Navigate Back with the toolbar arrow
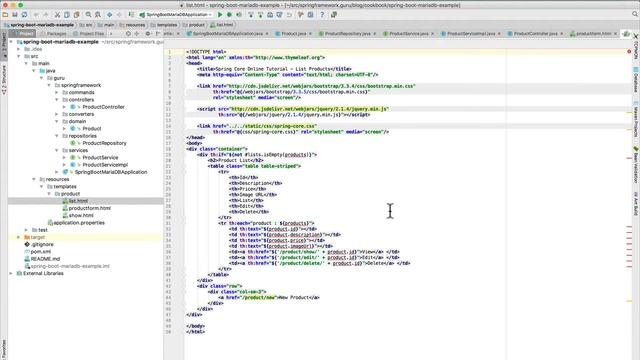This screenshot has height=360, width=640. pos(109,15)
